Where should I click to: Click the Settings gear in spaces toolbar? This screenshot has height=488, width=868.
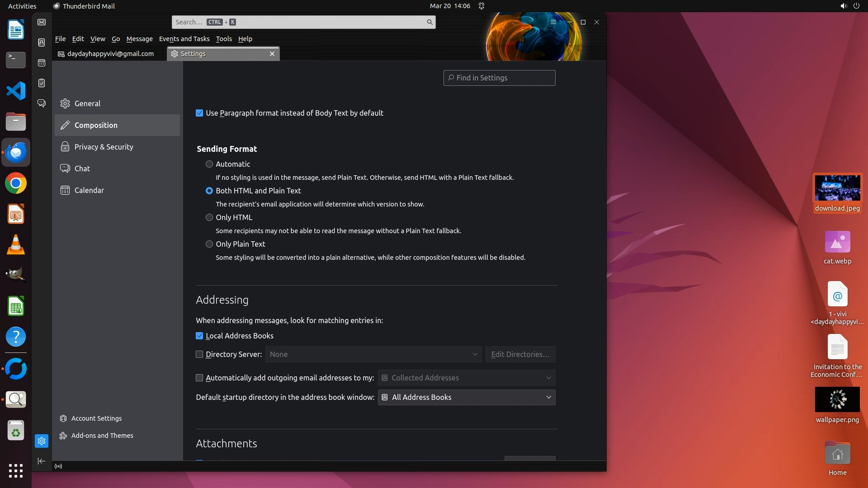pyautogui.click(x=42, y=441)
